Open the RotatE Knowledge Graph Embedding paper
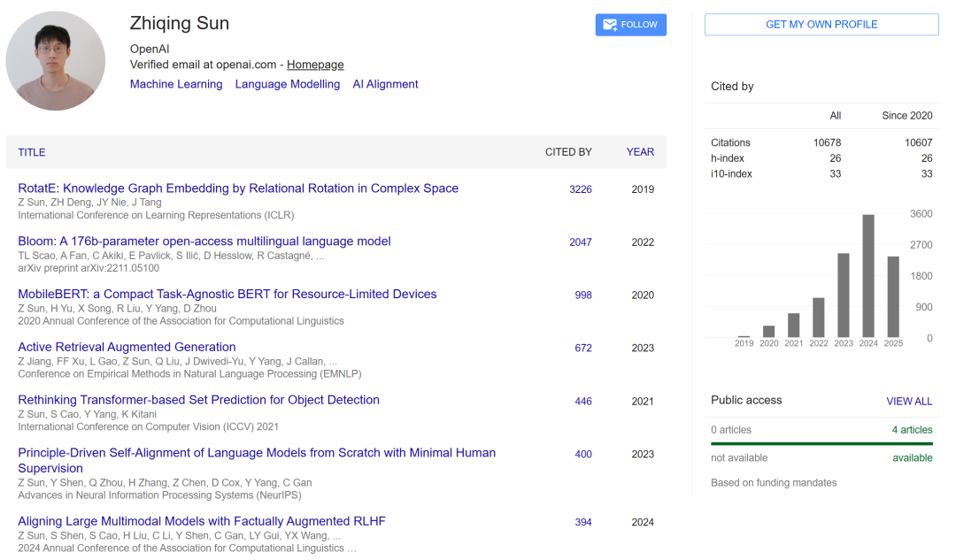This screenshot has width=956, height=560. (238, 188)
